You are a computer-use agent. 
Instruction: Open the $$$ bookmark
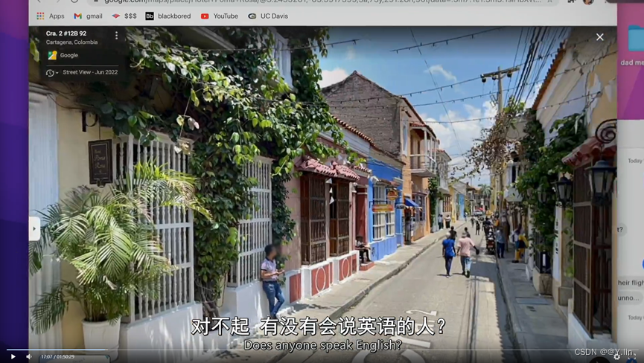[124, 16]
